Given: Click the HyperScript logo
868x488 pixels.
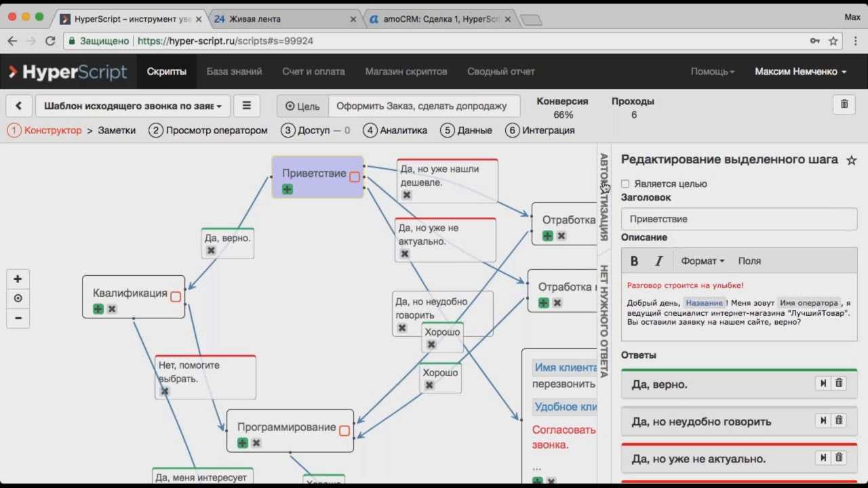Looking at the screenshot, I should click(68, 71).
